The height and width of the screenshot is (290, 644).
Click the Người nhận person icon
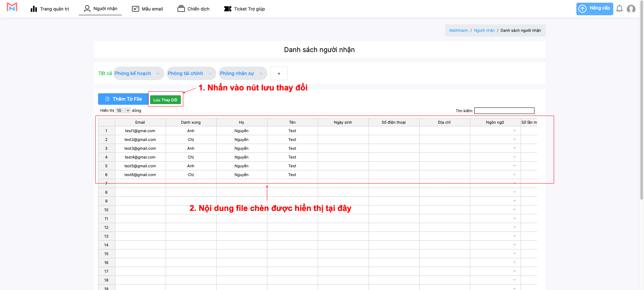pyautogui.click(x=87, y=8)
